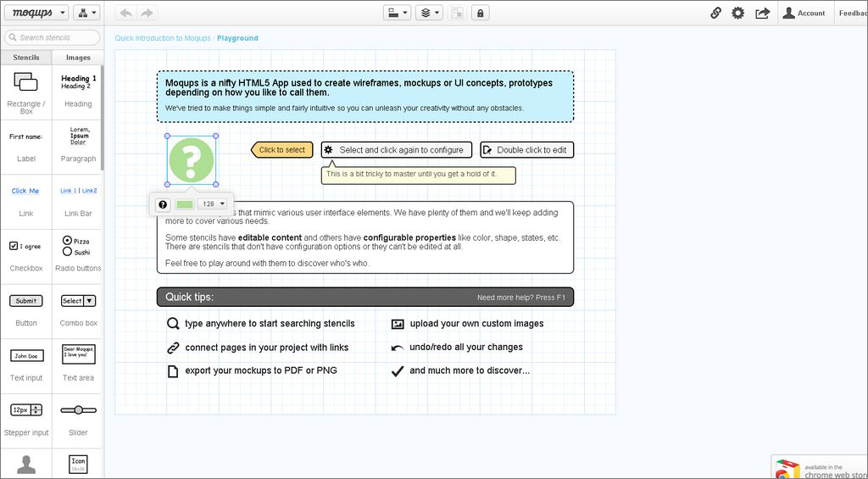This screenshot has width=868, height=479.
Task: Switch to the Stencils tab
Action: click(26, 57)
